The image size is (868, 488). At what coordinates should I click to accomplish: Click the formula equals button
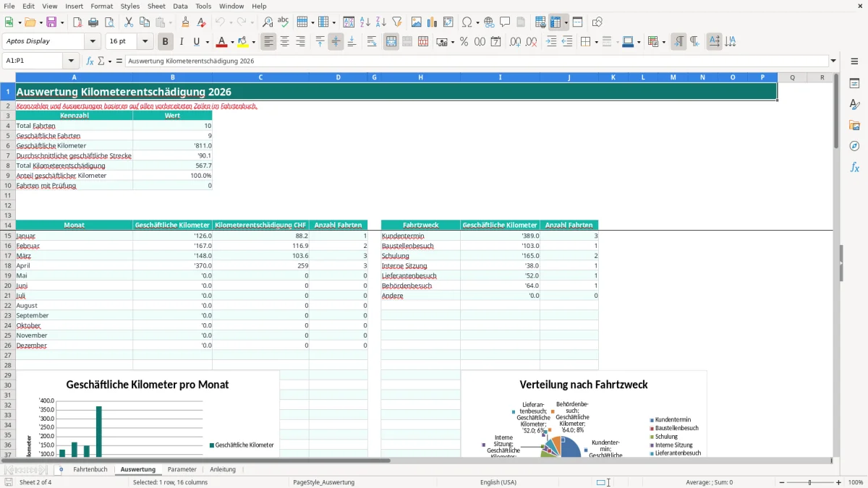[x=119, y=61]
